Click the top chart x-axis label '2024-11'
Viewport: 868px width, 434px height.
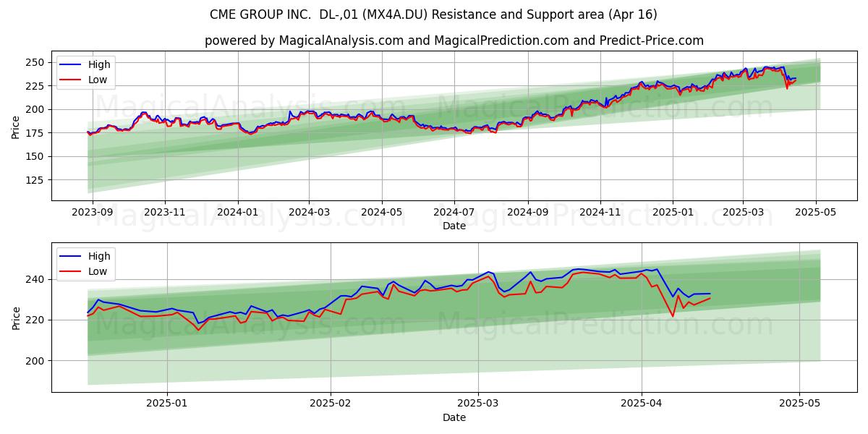click(600, 213)
